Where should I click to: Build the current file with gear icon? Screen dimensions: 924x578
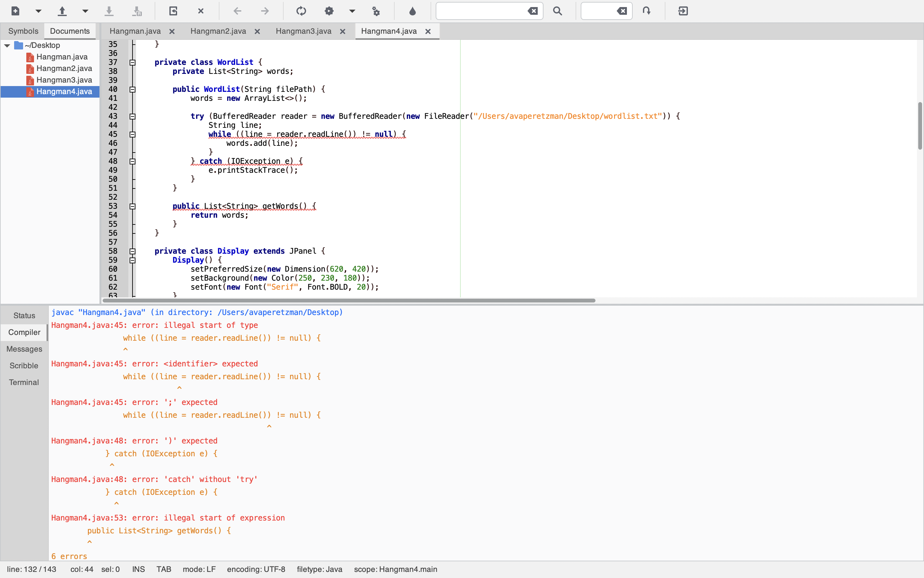click(x=329, y=11)
